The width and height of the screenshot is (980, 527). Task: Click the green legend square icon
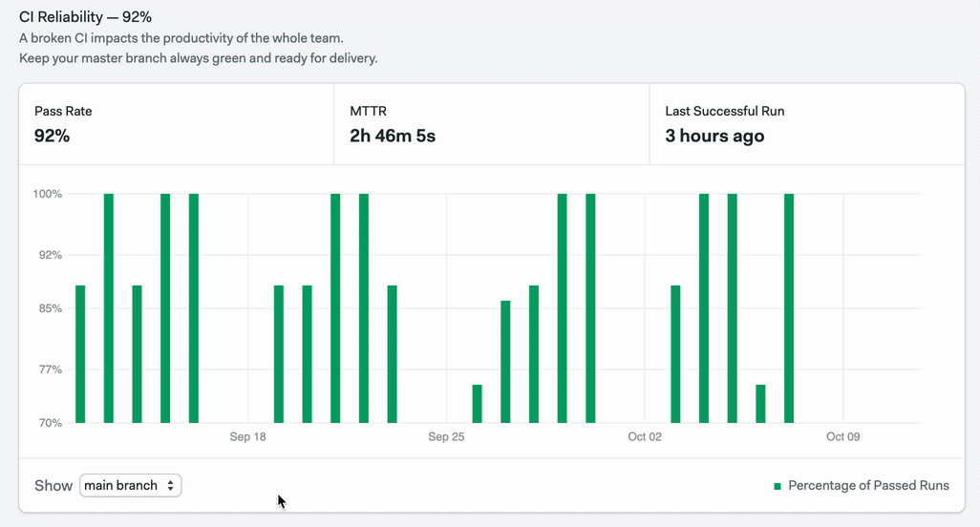778,486
